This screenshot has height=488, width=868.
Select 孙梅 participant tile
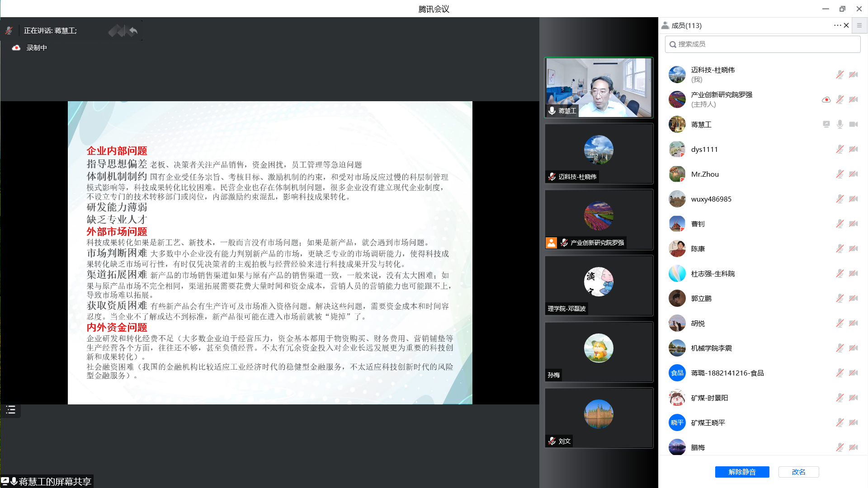[599, 352]
